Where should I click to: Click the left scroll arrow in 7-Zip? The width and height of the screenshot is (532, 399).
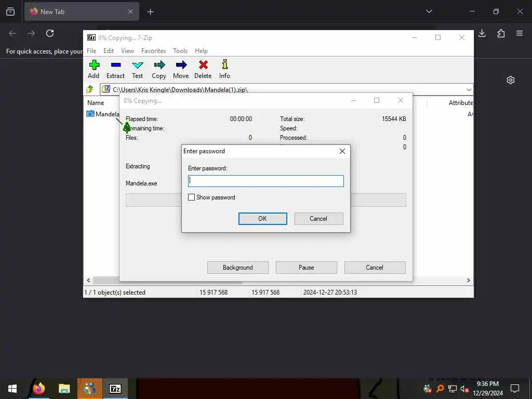[88, 280]
